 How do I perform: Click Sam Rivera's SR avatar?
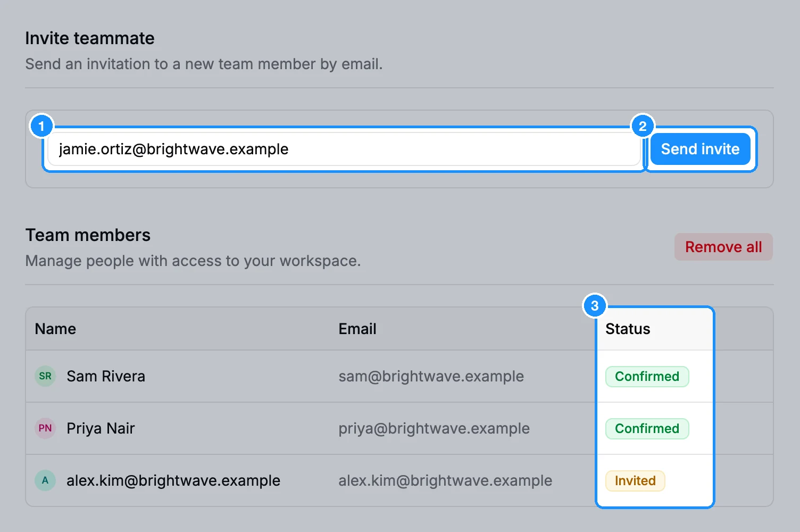[45, 376]
